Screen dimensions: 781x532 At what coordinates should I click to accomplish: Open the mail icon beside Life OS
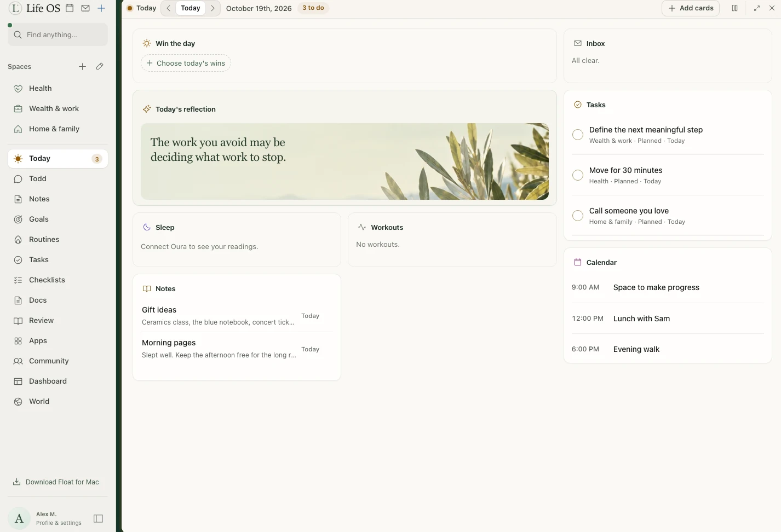click(85, 8)
